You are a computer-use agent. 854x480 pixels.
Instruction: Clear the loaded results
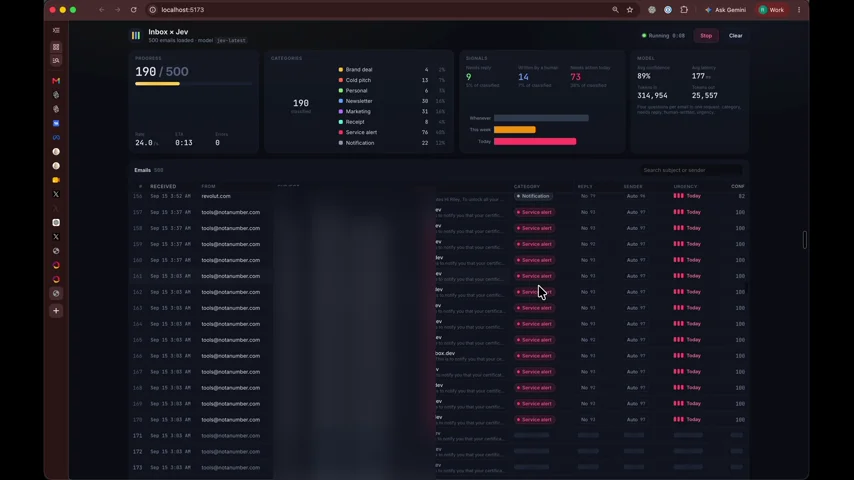[735, 35]
